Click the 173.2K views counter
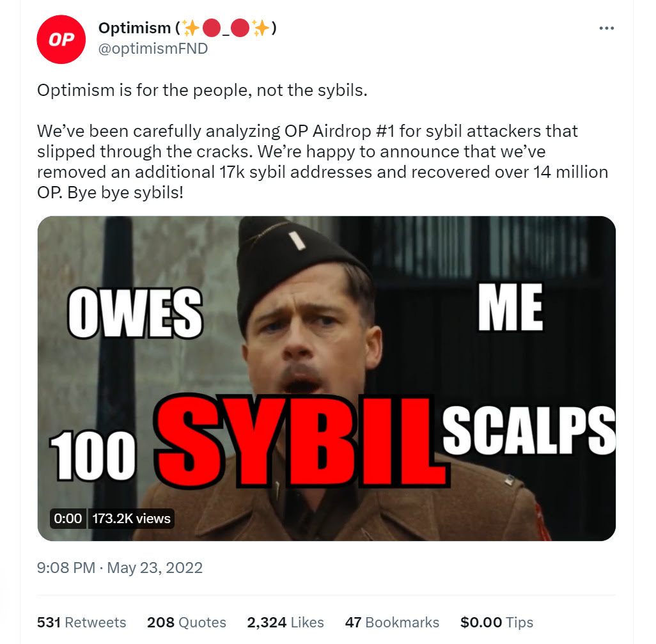 coord(131,519)
